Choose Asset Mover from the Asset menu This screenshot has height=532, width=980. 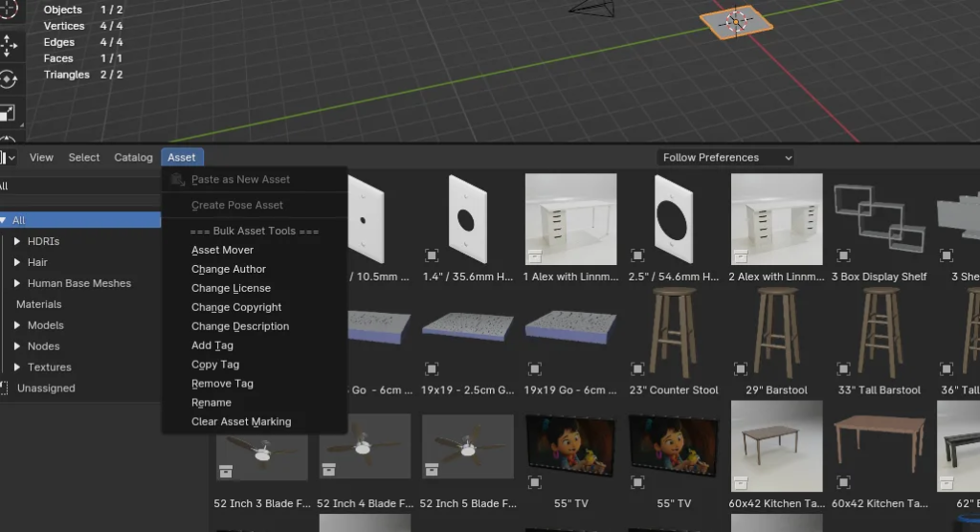(x=222, y=250)
